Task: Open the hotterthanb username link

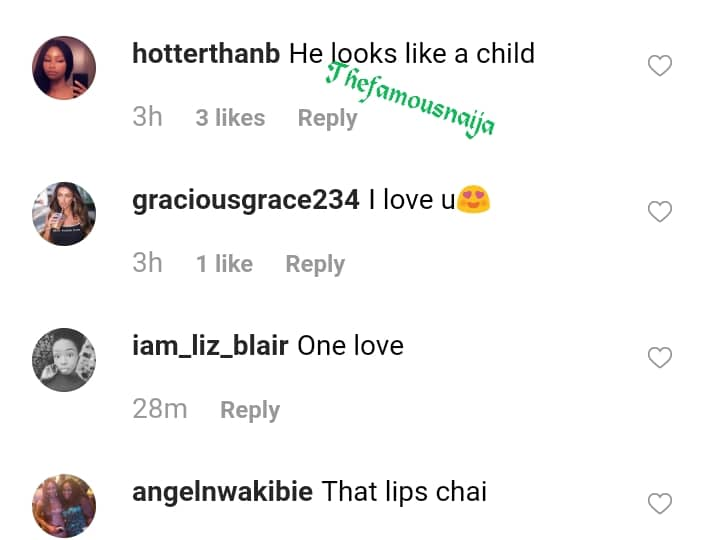Action: [206, 54]
